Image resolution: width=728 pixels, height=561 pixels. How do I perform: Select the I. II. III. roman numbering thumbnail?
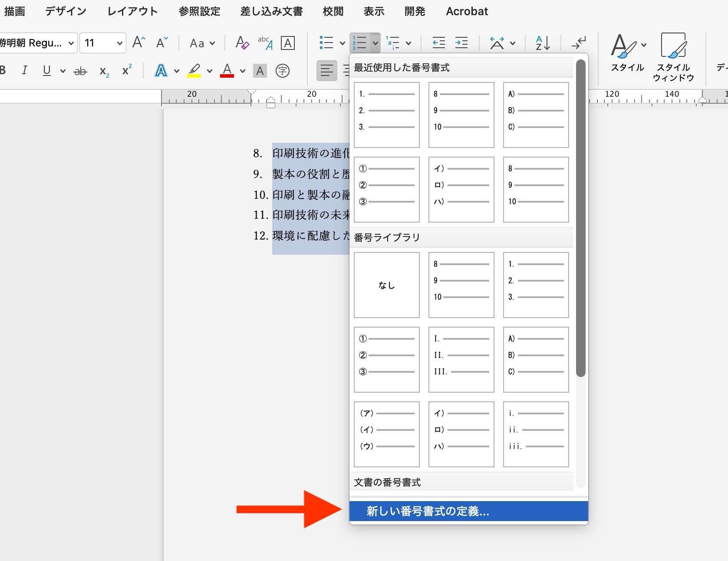(461, 360)
